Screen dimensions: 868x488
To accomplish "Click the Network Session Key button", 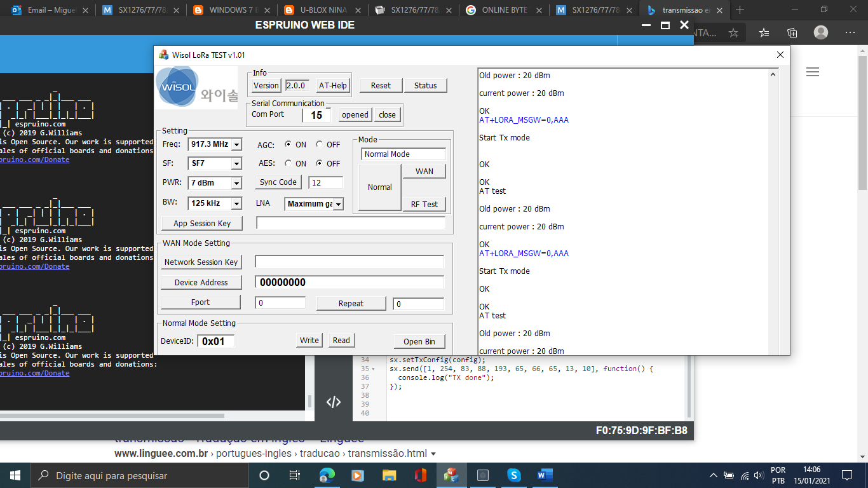I will click(201, 262).
